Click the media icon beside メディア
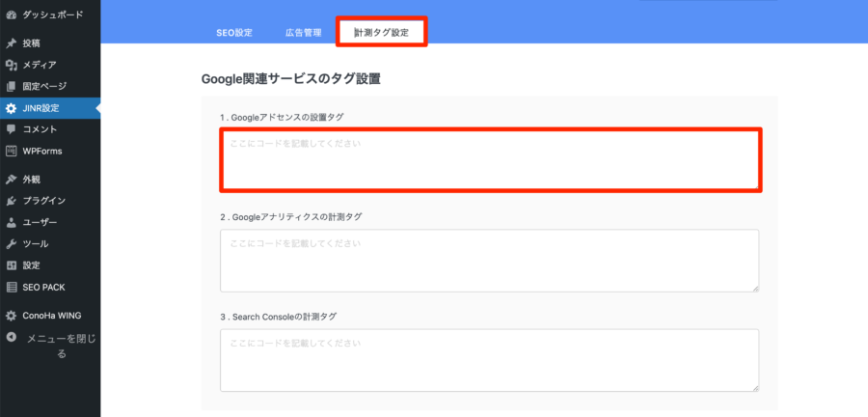 point(11,65)
